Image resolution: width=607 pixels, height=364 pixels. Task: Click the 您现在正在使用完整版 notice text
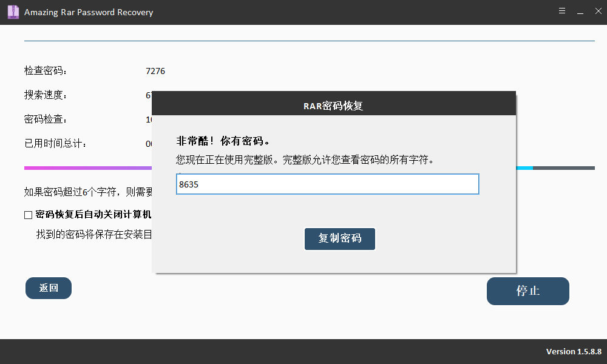(x=305, y=160)
